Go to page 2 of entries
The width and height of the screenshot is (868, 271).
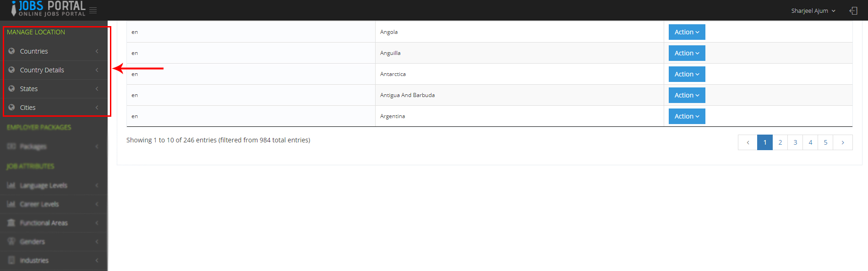tap(780, 142)
